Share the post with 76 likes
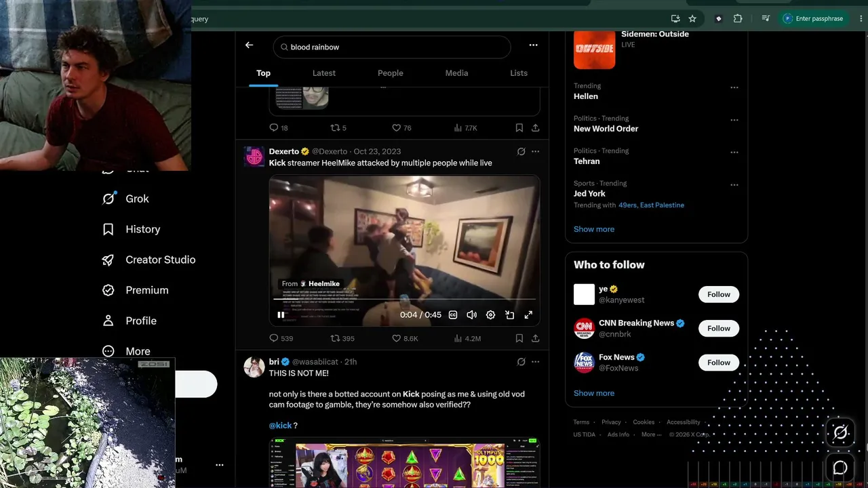 coord(535,127)
